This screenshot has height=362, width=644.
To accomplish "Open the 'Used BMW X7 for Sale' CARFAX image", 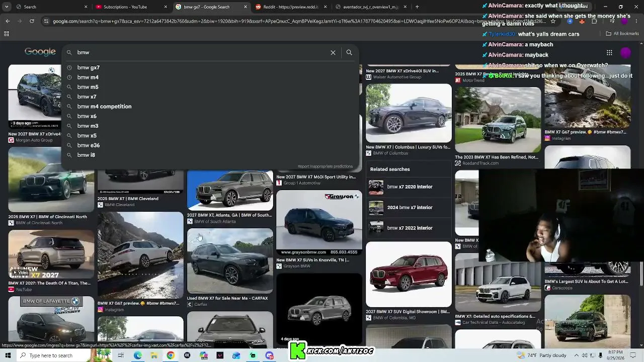I will click(230, 261).
